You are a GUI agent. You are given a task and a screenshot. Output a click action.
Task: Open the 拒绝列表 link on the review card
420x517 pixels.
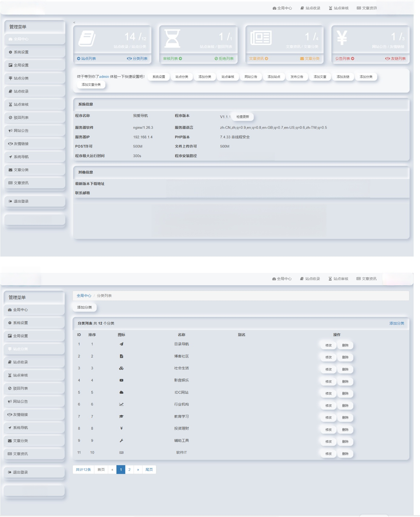[224, 59]
